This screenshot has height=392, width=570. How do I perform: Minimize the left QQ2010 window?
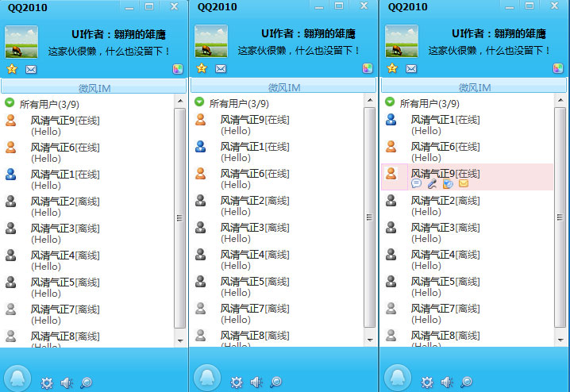coord(129,7)
